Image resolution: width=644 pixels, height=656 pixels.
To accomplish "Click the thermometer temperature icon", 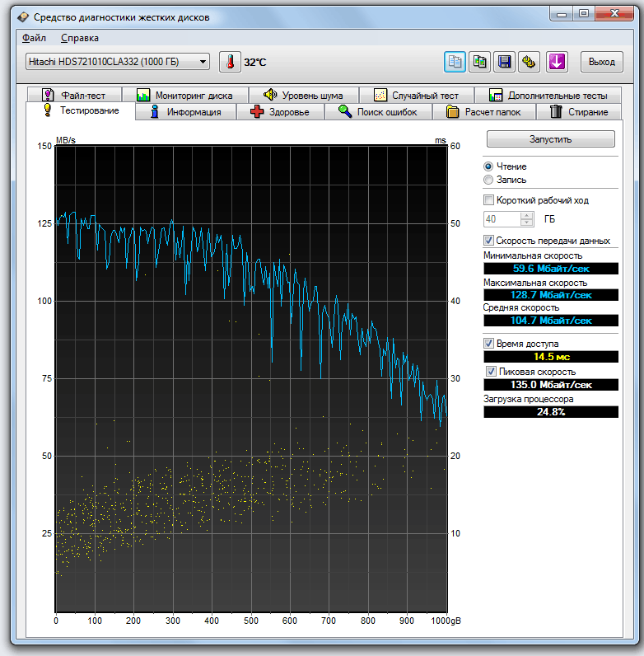I will (229, 62).
